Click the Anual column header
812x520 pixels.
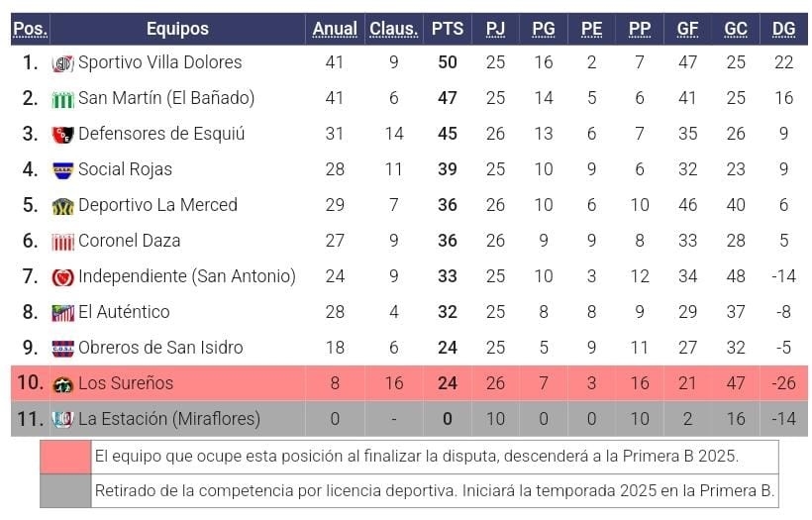[335, 29]
